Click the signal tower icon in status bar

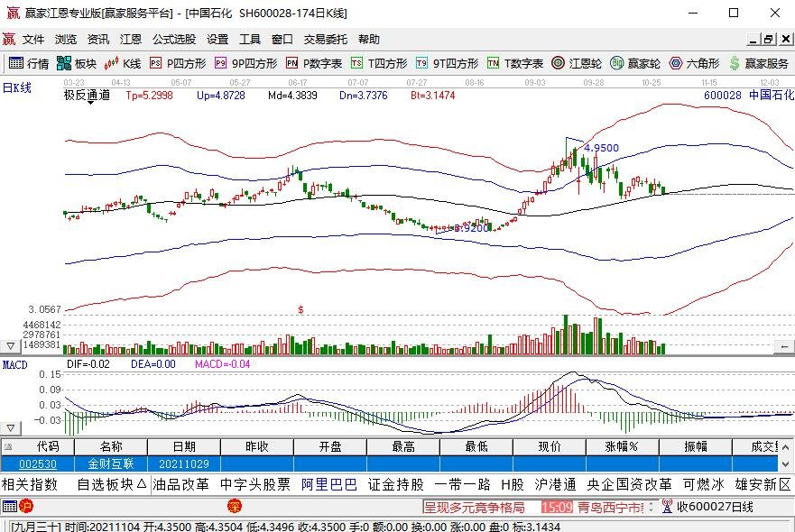(x=667, y=506)
